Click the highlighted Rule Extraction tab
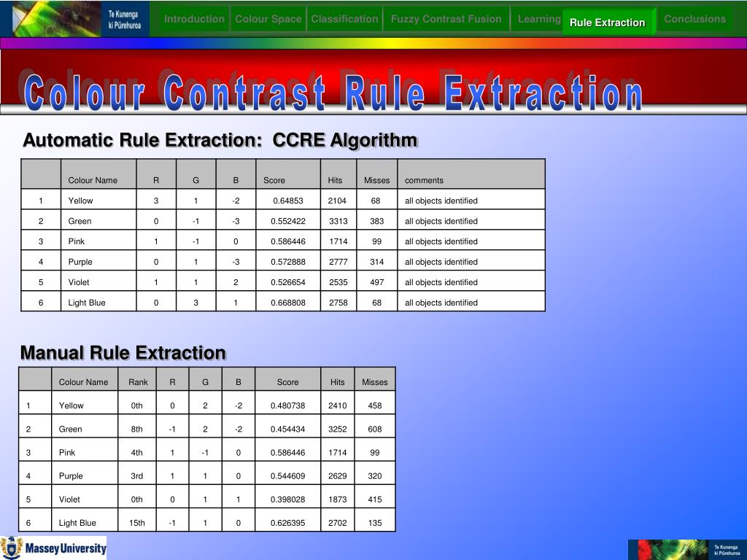The image size is (747, 560). [608, 23]
